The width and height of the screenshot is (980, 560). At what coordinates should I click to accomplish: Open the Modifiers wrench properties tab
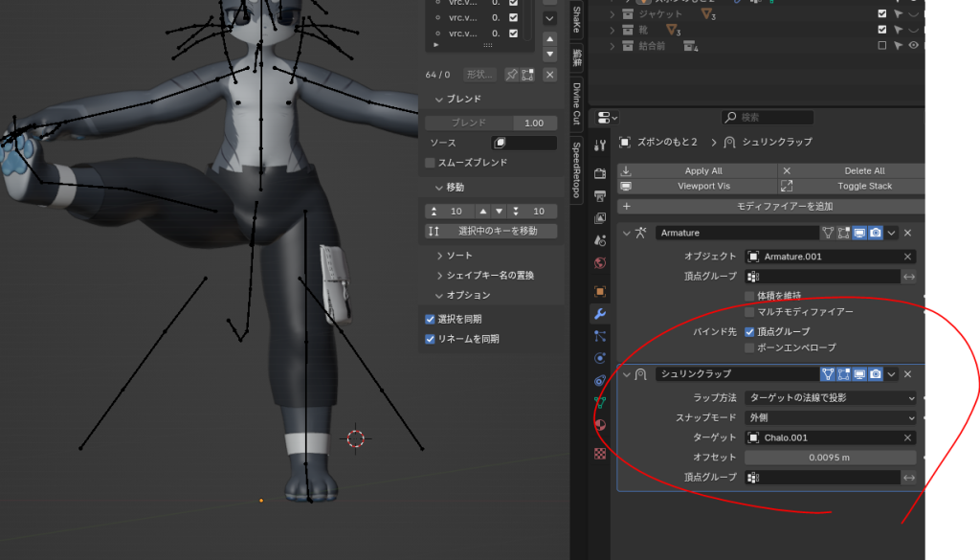click(600, 314)
